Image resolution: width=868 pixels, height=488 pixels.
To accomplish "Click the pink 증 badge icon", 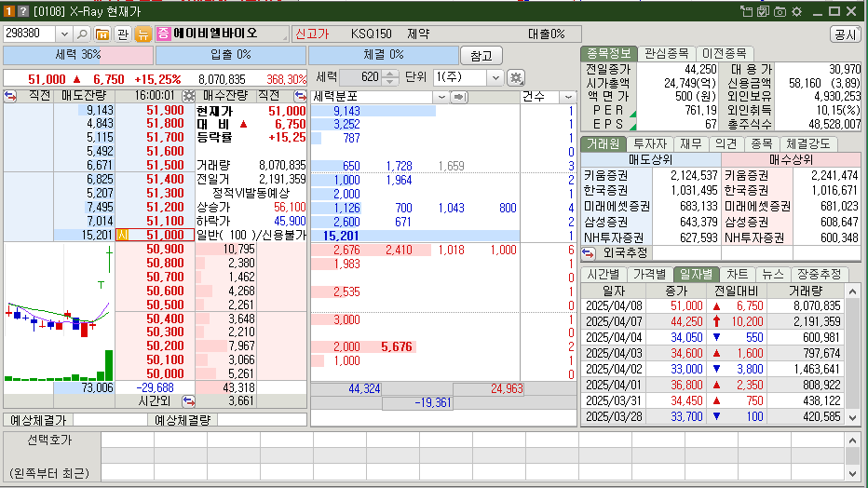I will click(x=163, y=34).
